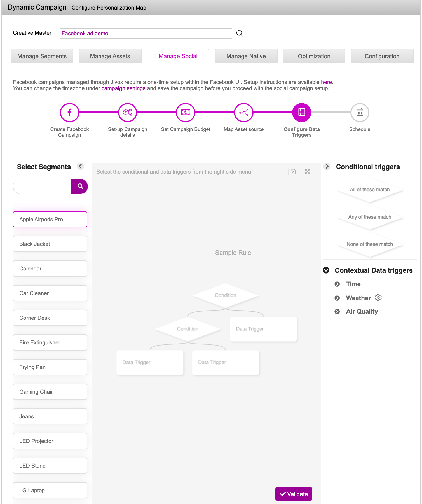
Task: Switch to the Manage Assets tab
Action: pyautogui.click(x=110, y=56)
